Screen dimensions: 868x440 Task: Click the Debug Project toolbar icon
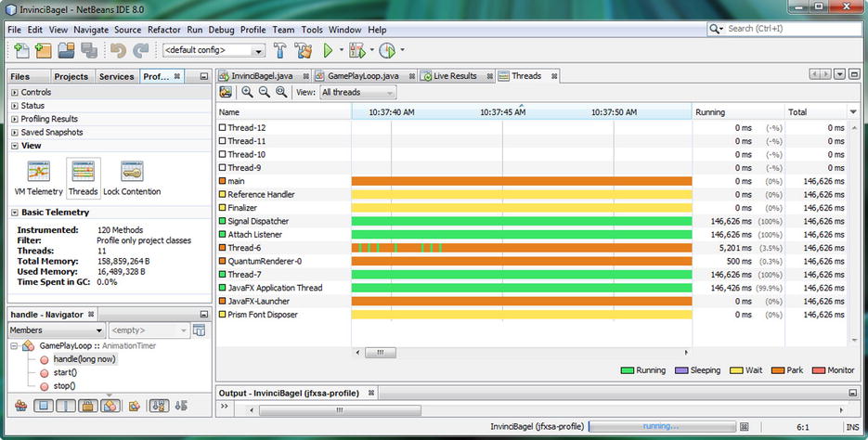(x=357, y=50)
